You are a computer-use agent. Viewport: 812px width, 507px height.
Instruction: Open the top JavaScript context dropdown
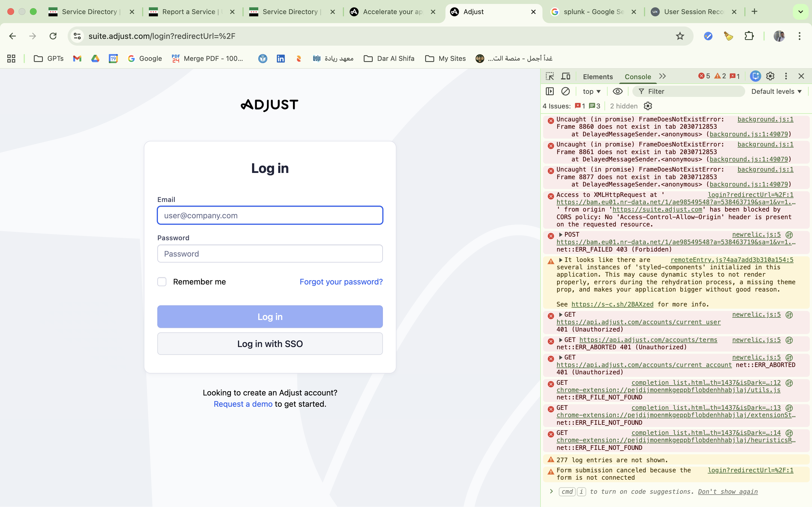pos(592,91)
